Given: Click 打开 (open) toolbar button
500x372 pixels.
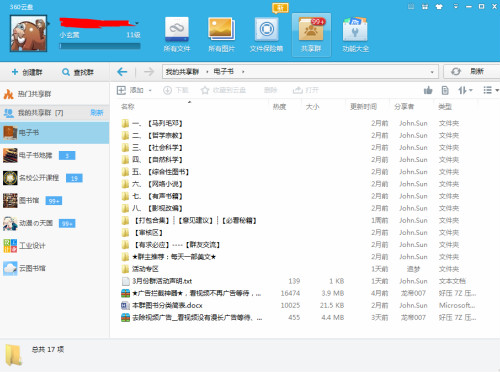Looking at the screenshot, I should pos(306,90).
